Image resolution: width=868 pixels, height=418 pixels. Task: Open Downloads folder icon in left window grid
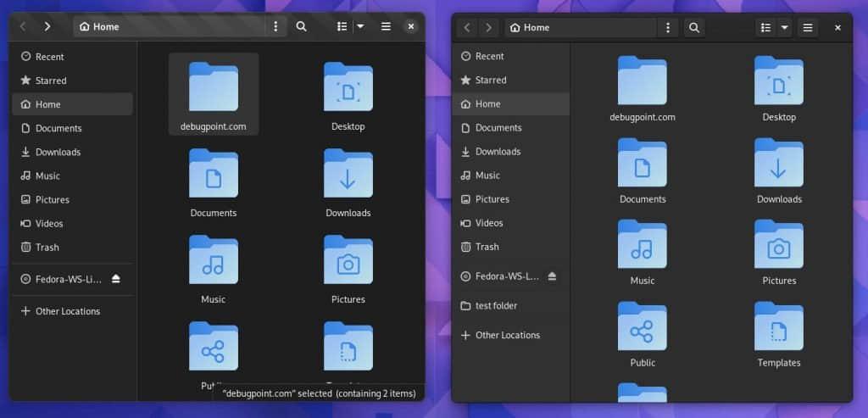click(x=348, y=175)
